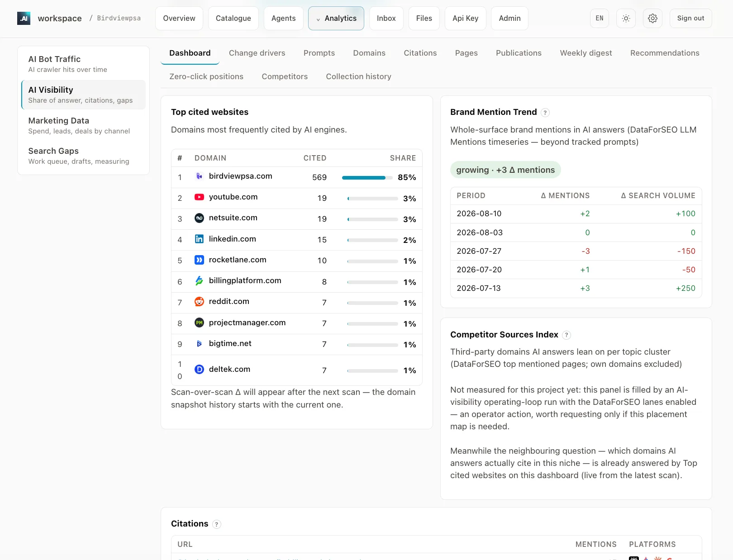Click the 'growing · +3 Δ mentions' badge
The width and height of the screenshot is (733, 560).
click(x=505, y=170)
